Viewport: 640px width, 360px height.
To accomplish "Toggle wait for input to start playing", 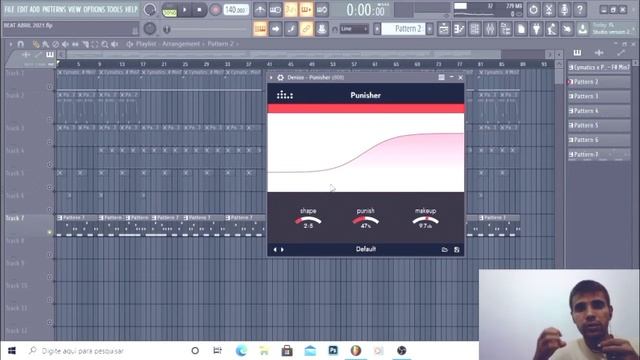I will 275,10.
